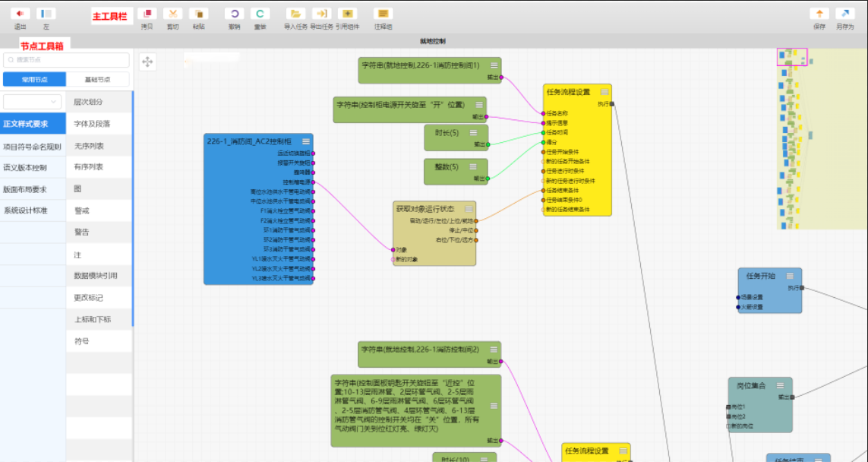Choose 注 list item
The width and height of the screenshot is (868, 462).
(x=99, y=255)
